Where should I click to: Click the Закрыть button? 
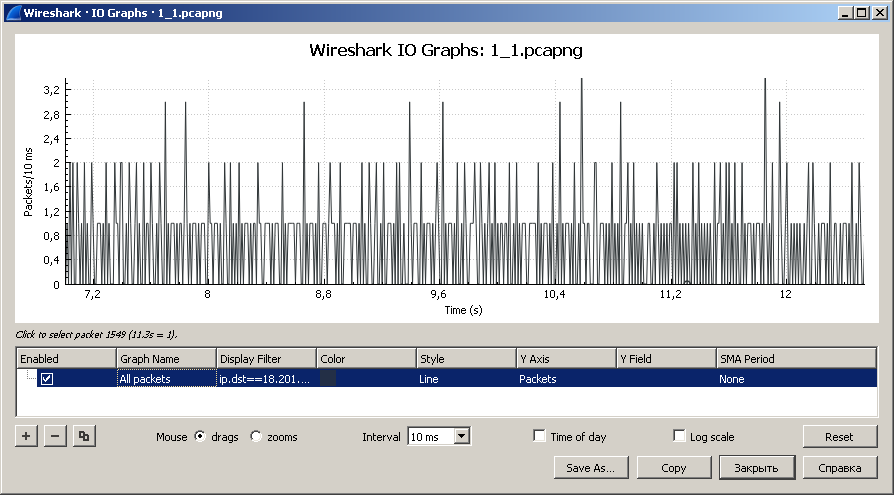[x=757, y=468]
